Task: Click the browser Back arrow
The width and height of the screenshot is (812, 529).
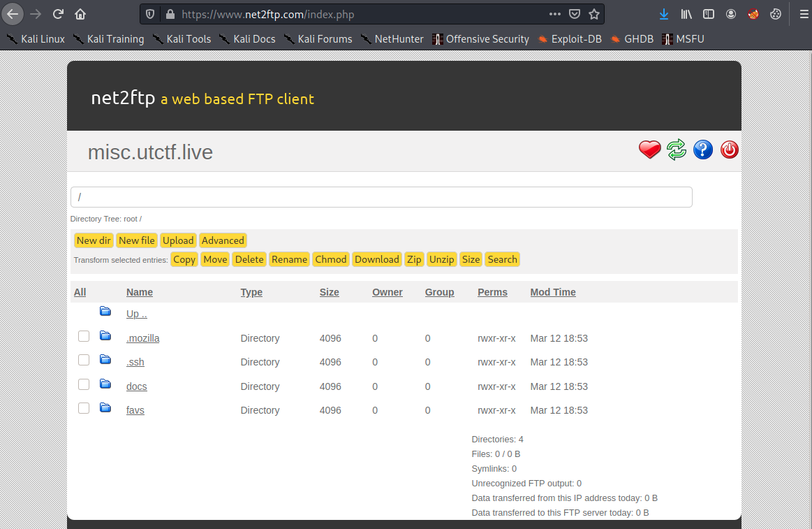Action: tap(13, 14)
